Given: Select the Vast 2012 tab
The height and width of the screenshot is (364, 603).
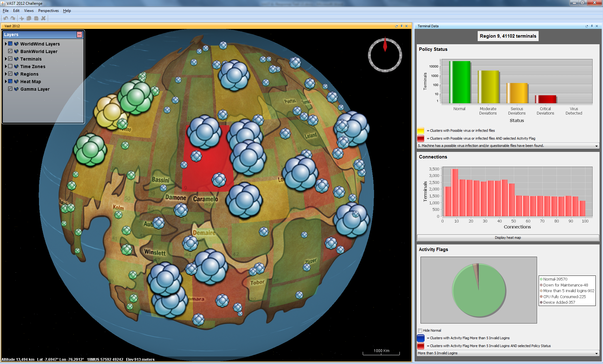Looking at the screenshot, I should (12, 26).
